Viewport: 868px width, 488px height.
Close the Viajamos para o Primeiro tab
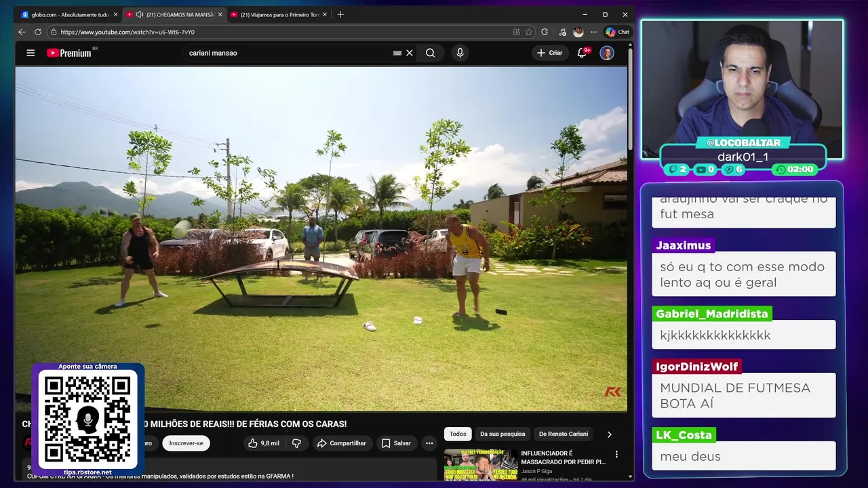tap(325, 14)
